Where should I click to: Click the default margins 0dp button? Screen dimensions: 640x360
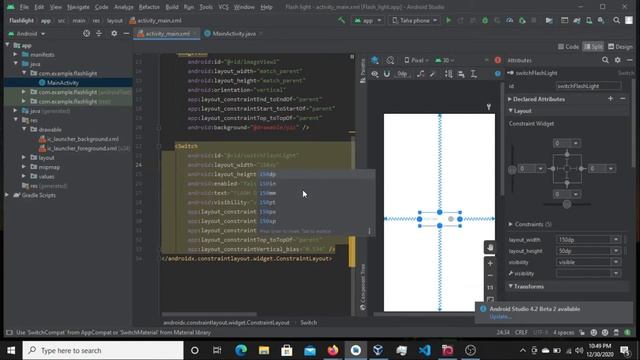[402, 74]
